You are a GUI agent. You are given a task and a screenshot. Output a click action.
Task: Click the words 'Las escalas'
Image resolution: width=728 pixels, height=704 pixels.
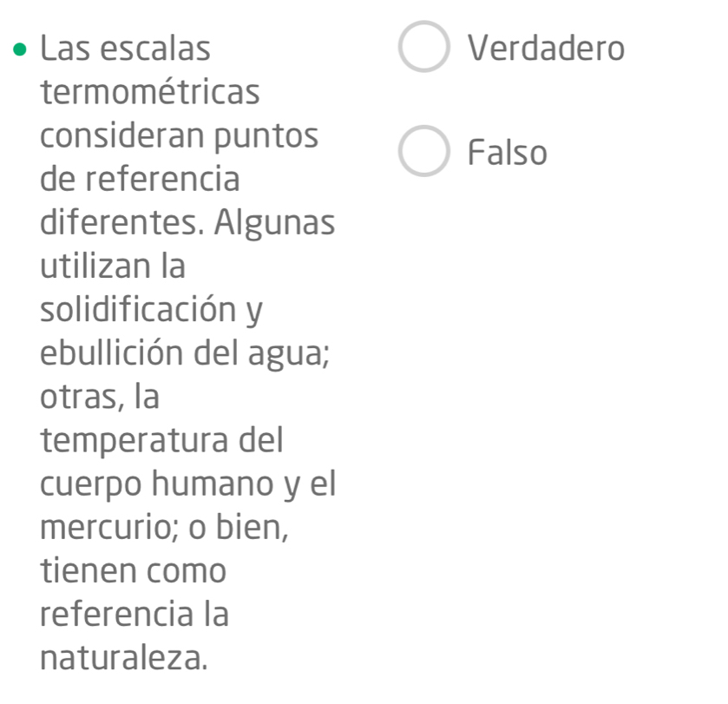point(126,49)
